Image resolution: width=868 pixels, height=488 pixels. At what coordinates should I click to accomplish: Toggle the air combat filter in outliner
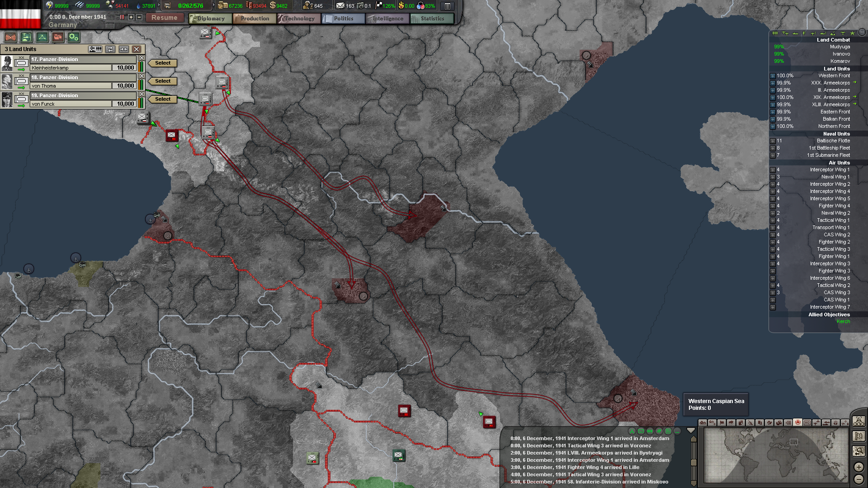click(813, 33)
